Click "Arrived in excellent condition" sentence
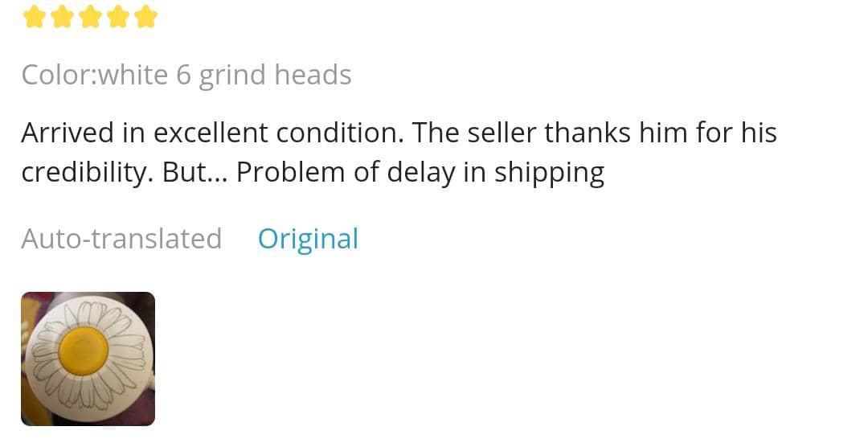 click(212, 133)
